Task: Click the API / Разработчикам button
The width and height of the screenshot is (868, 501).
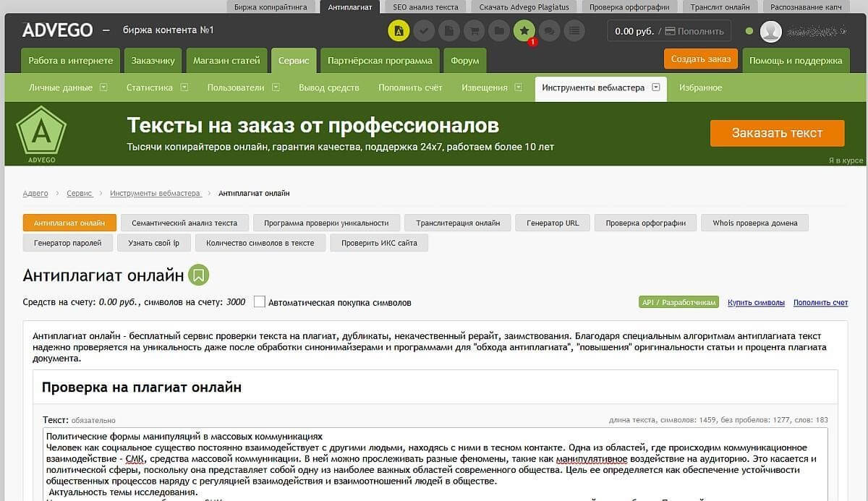Action: click(x=678, y=302)
